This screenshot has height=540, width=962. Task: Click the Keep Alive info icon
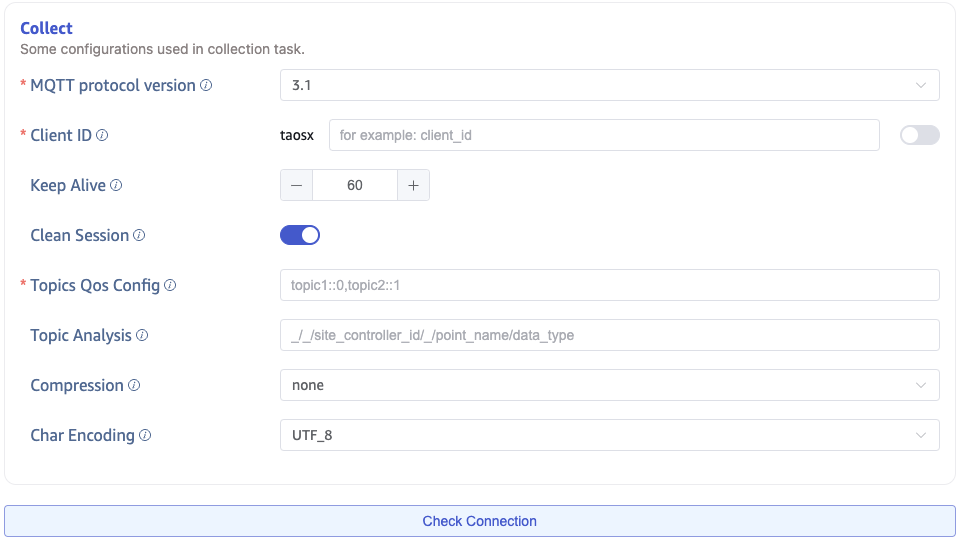(116, 186)
